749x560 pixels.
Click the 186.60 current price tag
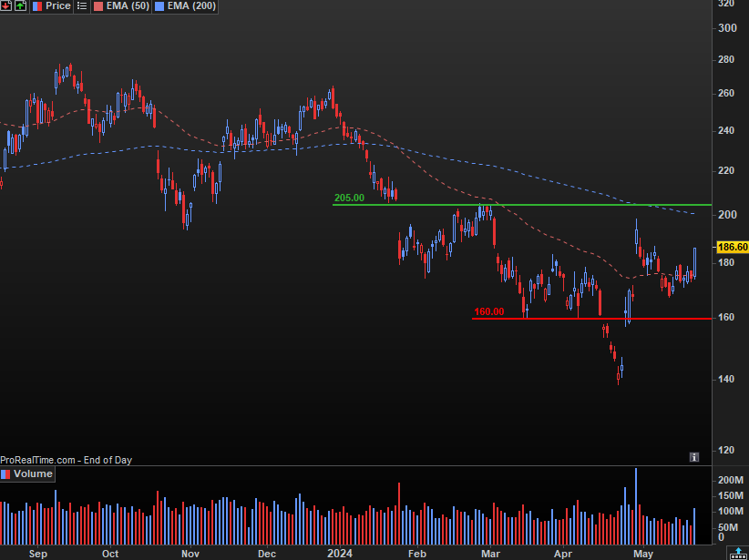coord(733,247)
